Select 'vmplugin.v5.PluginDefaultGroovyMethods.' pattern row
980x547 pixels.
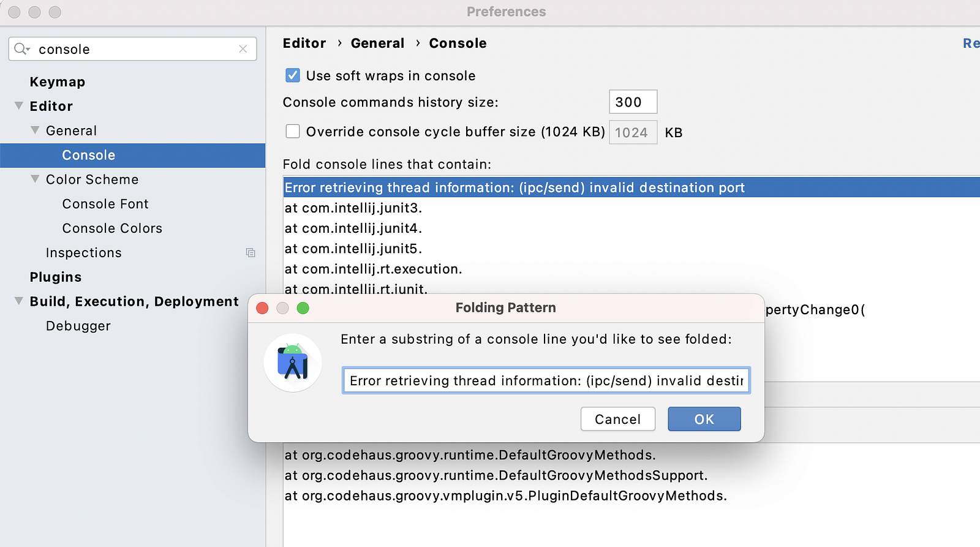click(506, 496)
